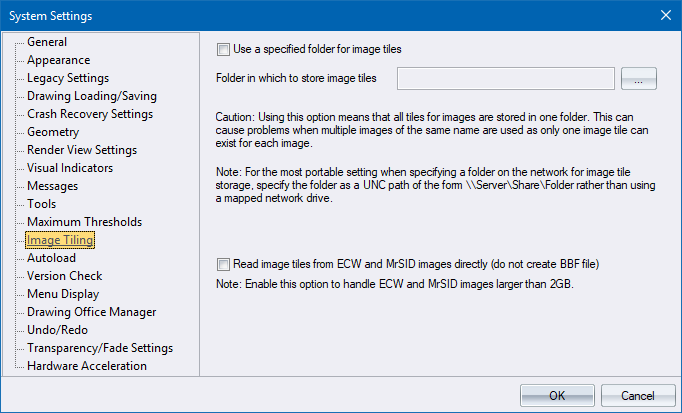Viewport: 682px width, 413px height.
Task: Click the image tiles folder path field
Action: 505,78
